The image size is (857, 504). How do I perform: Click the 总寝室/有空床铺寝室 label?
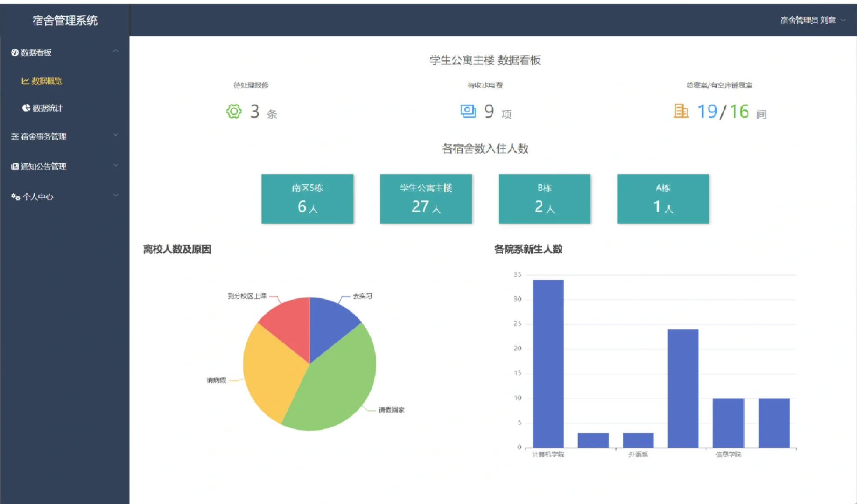pos(719,85)
